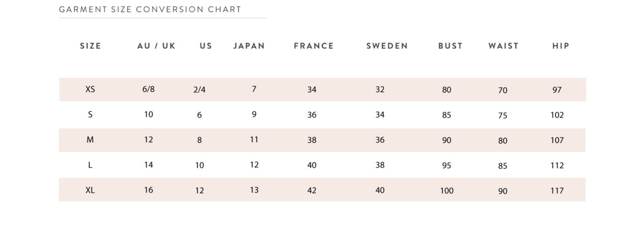Select the 6/8 AU/UK value
The width and height of the screenshot is (644, 230).
(x=148, y=89)
